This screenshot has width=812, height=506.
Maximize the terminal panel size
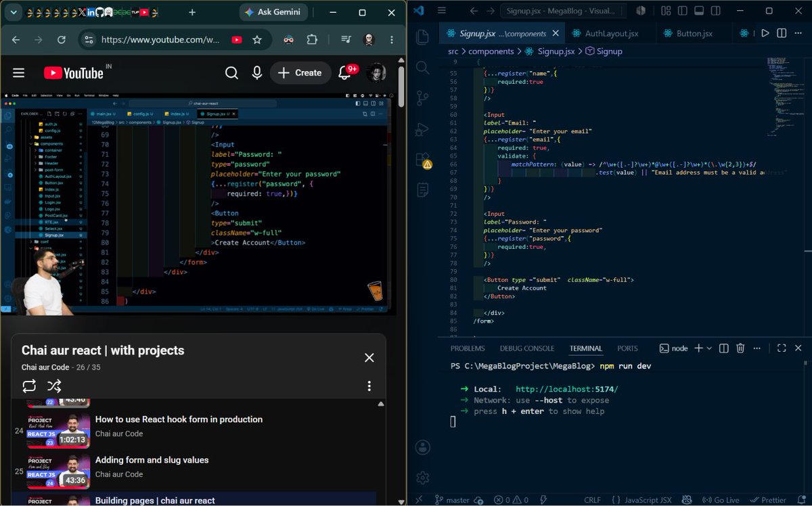pos(782,348)
